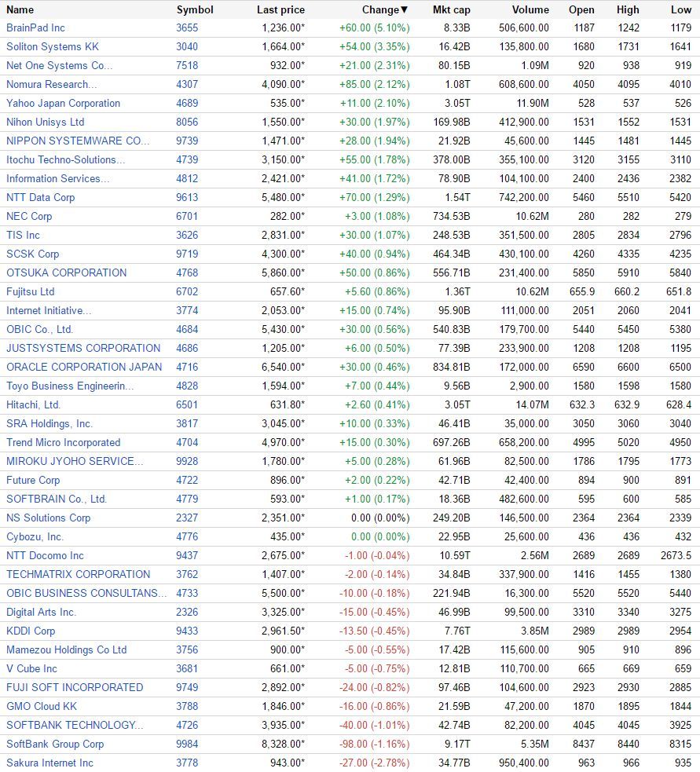Open NTT Docomo Inc link

tap(45, 555)
